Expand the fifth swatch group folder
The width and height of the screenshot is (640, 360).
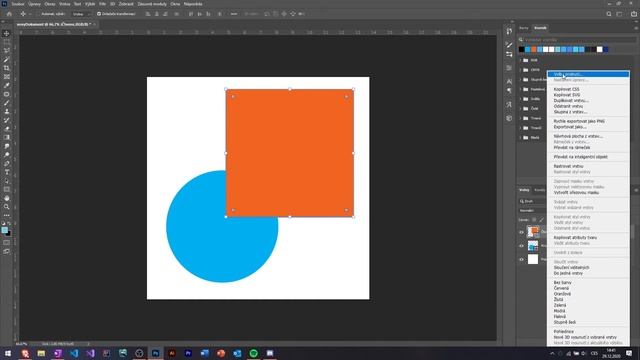(x=521, y=99)
